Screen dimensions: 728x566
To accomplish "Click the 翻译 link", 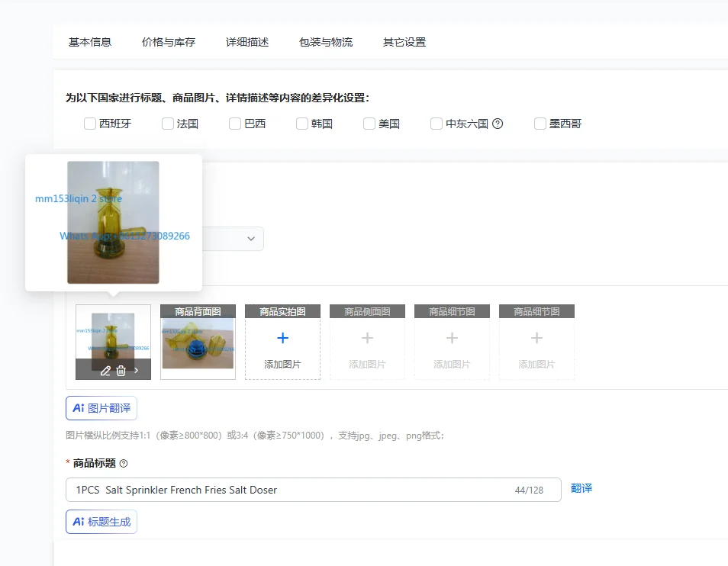I will click(581, 488).
